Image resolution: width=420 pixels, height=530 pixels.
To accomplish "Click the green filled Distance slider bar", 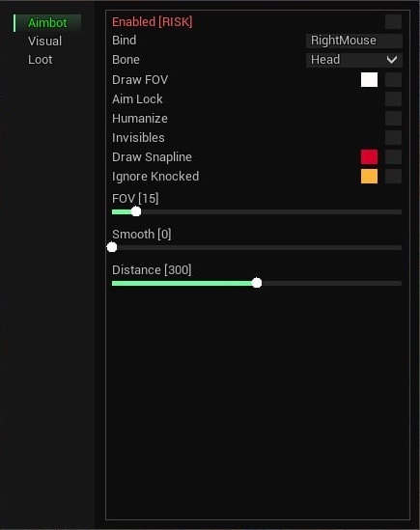I will pyautogui.click(x=182, y=283).
